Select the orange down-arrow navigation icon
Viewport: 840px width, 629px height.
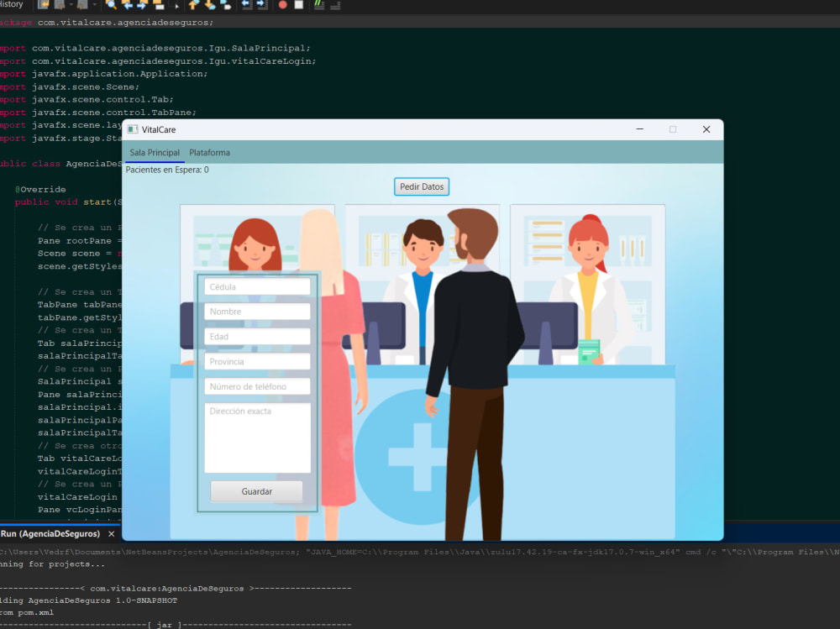pyautogui.click(x=207, y=5)
